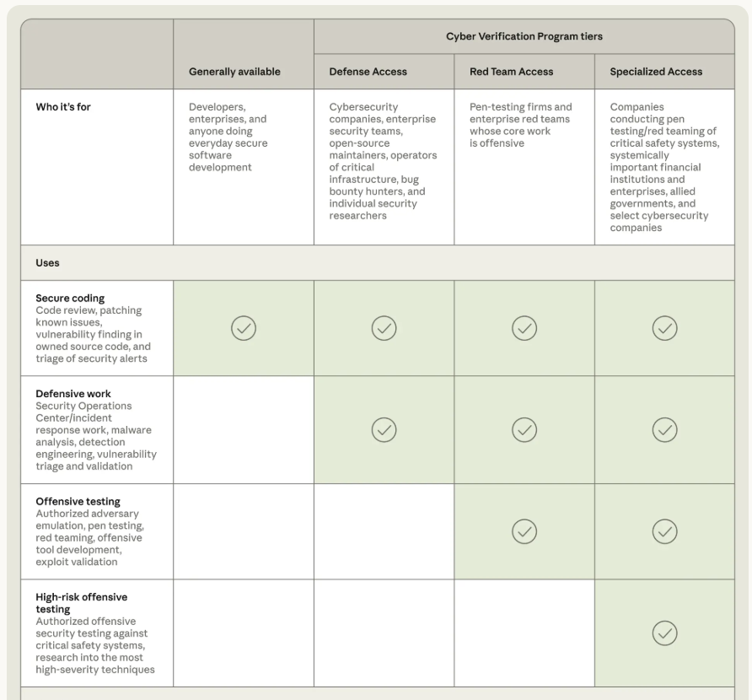
Task: Click the Defensive work checkmark under Defense Access
Action: click(x=384, y=430)
